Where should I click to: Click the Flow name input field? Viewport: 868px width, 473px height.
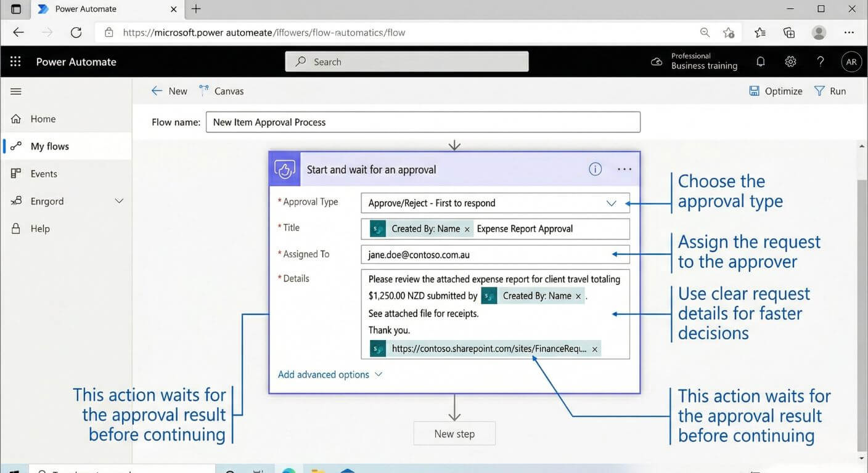pos(423,122)
